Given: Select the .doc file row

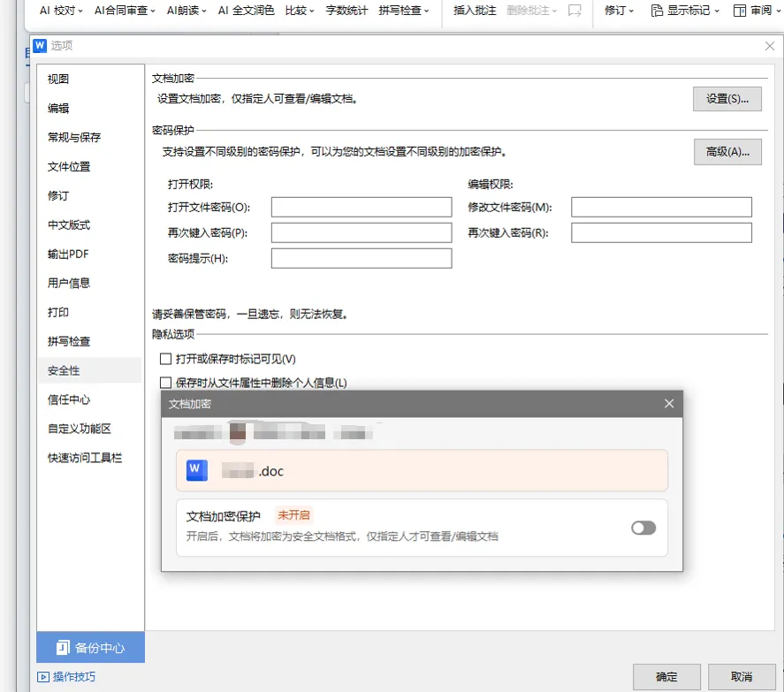Looking at the screenshot, I should (x=422, y=470).
